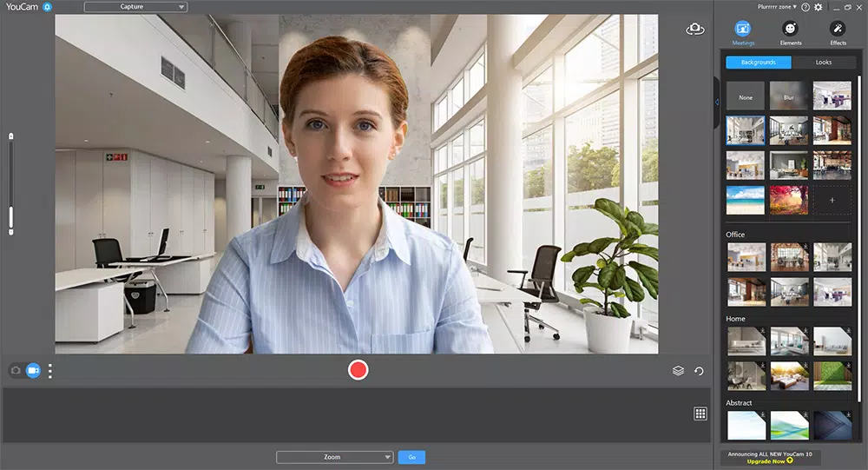Add a custom background with plus tile
Screen dimensions: 868x470
pyautogui.click(x=832, y=200)
